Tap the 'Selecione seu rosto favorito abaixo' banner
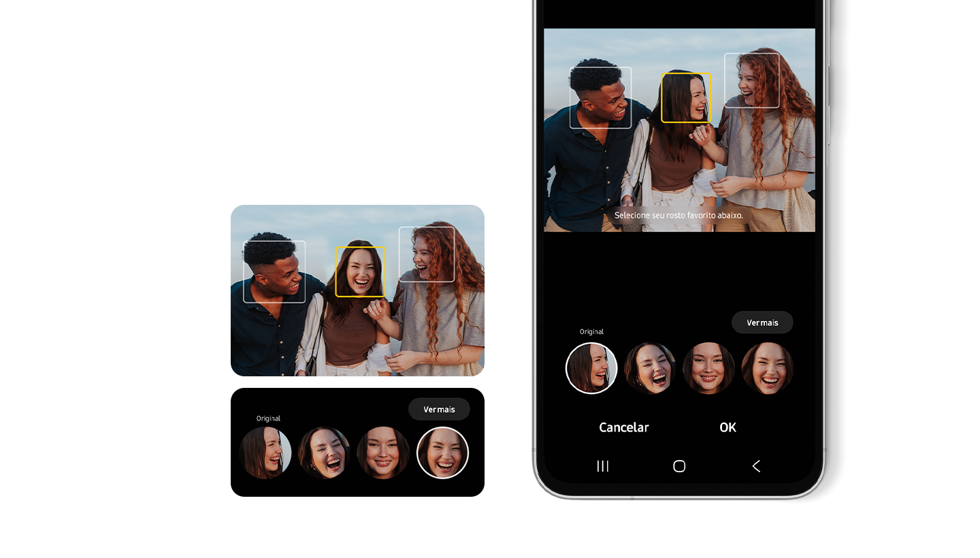The height and width of the screenshot is (558, 980). [x=679, y=214]
